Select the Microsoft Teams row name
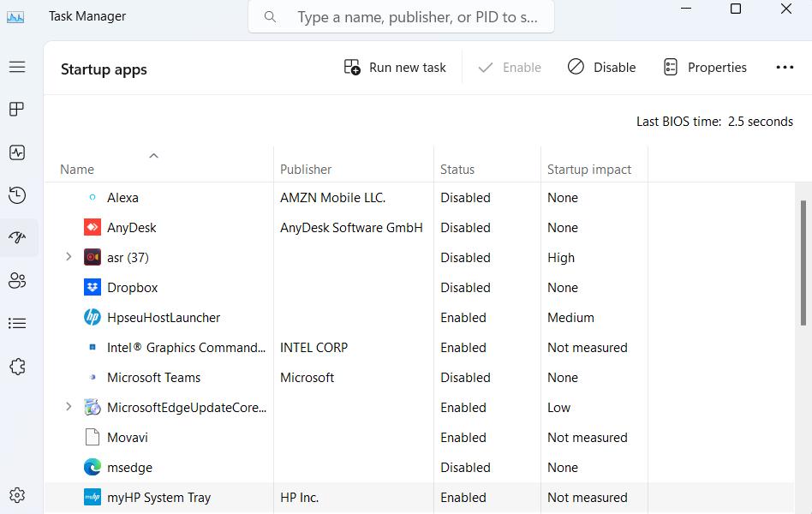The image size is (812, 514). point(154,378)
